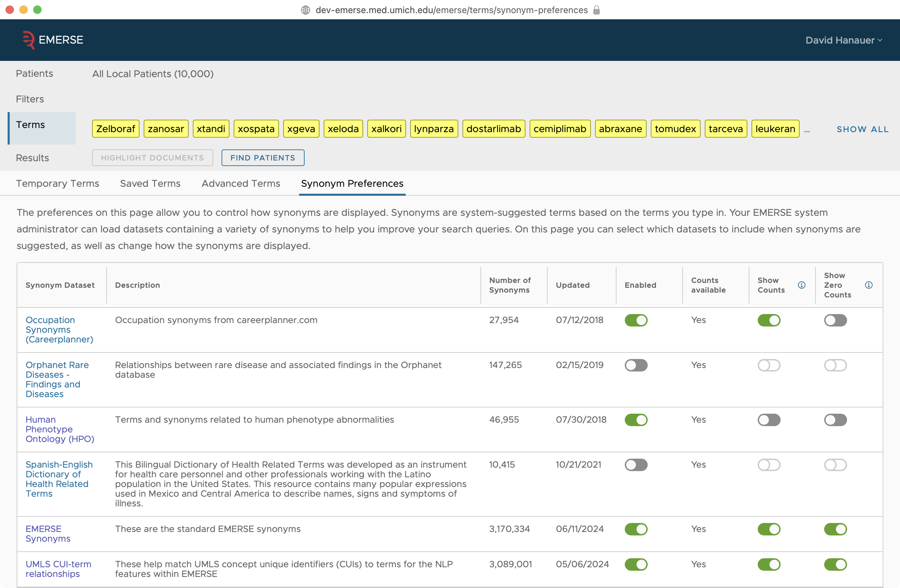Screen dimensions: 900x588
Task: Click Show All terms link
Action: (863, 129)
